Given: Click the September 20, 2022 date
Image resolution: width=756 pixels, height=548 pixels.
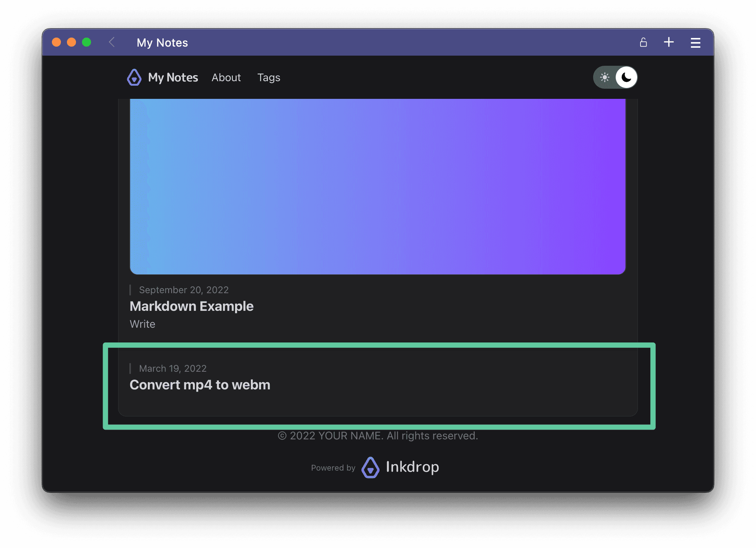Looking at the screenshot, I should click(184, 290).
